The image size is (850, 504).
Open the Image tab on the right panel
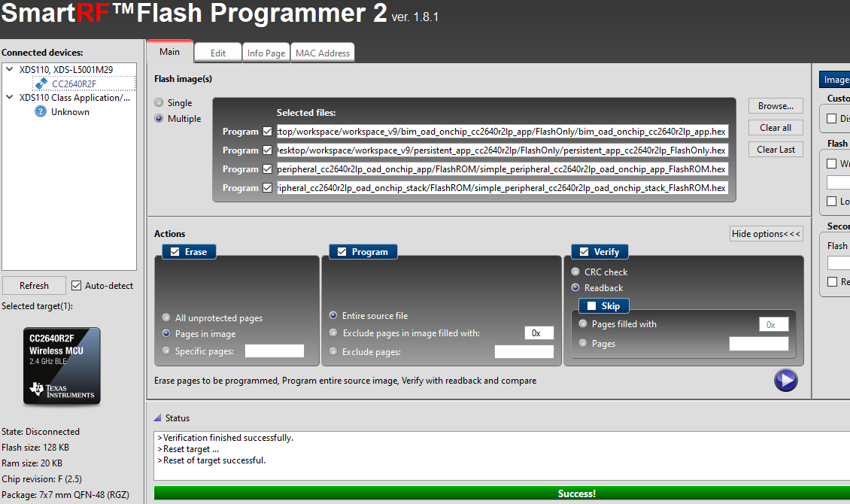coord(835,80)
